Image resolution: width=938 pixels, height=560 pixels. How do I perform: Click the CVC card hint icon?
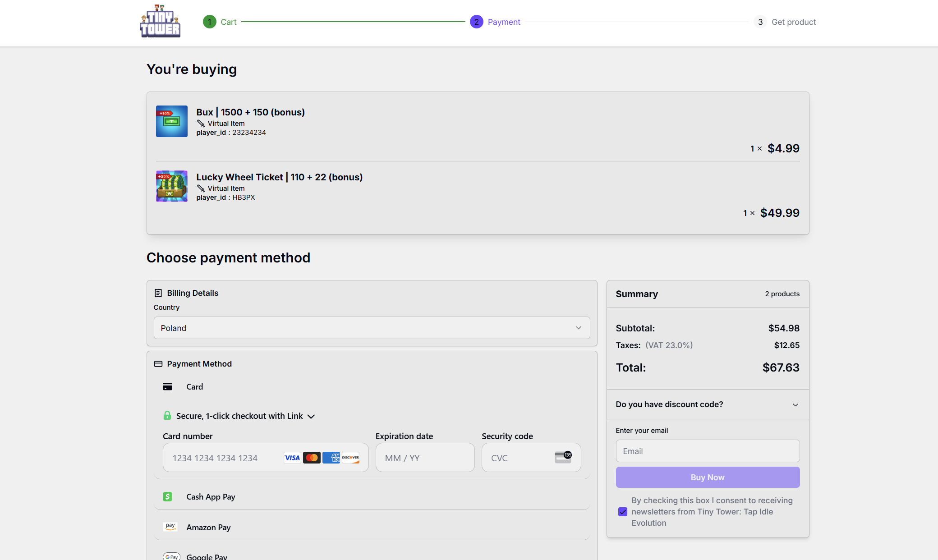click(x=563, y=457)
